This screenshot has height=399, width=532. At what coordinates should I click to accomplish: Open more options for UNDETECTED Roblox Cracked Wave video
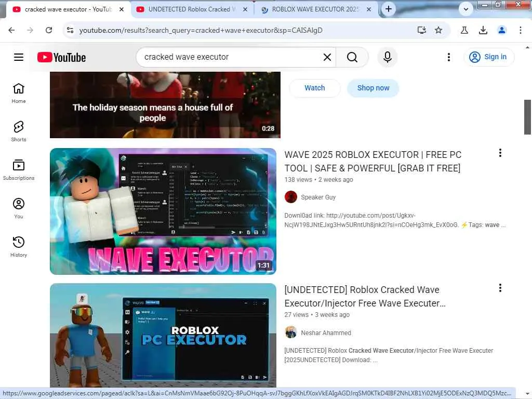(x=500, y=288)
